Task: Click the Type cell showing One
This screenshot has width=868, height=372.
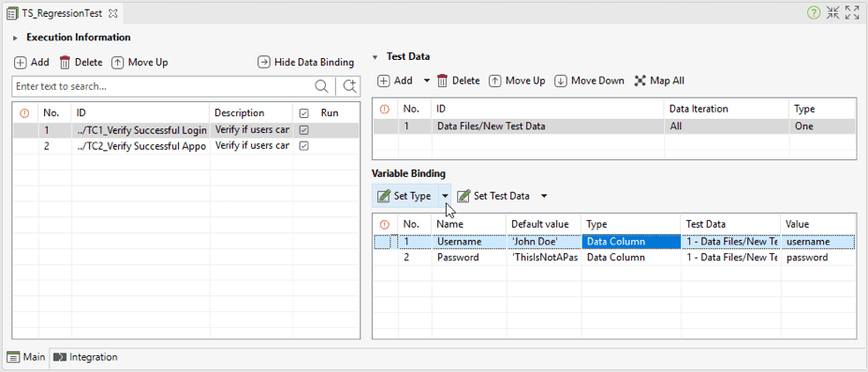Action: click(x=822, y=126)
